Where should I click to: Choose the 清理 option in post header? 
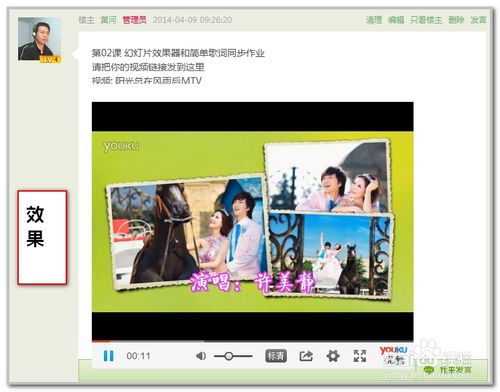click(374, 20)
